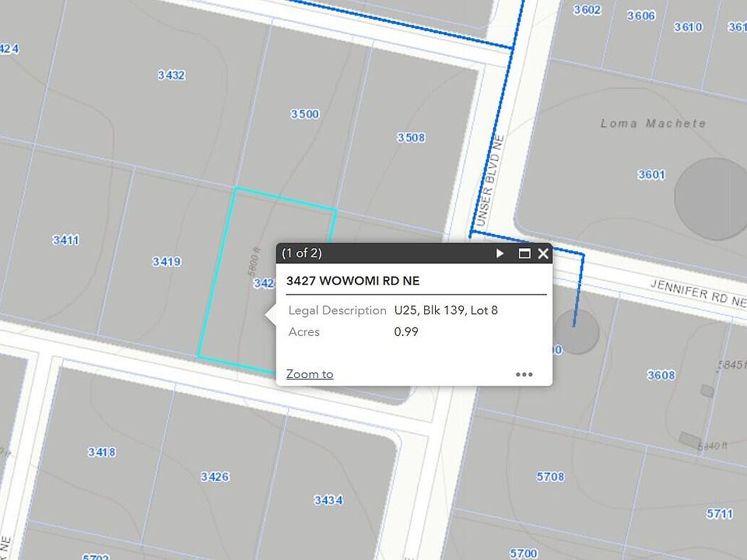Click the UNSER BLVD NE street label
Image resolution: width=747 pixels, height=560 pixels.
tap(489, 181)
